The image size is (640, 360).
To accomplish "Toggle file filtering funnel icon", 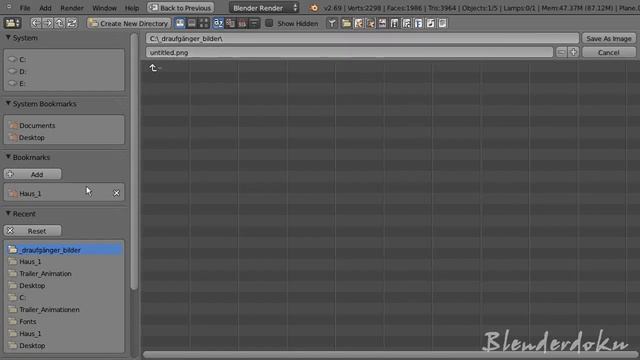I will point(332,23).
